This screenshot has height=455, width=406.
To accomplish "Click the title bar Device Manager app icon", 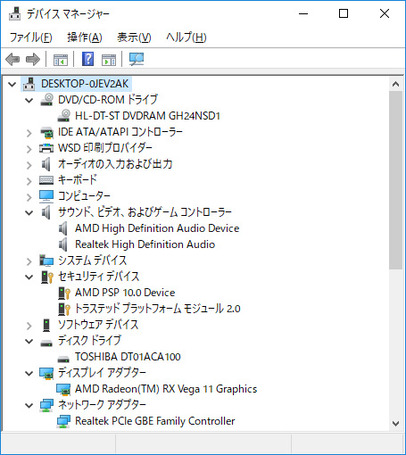I will click(x=15, y=14).
